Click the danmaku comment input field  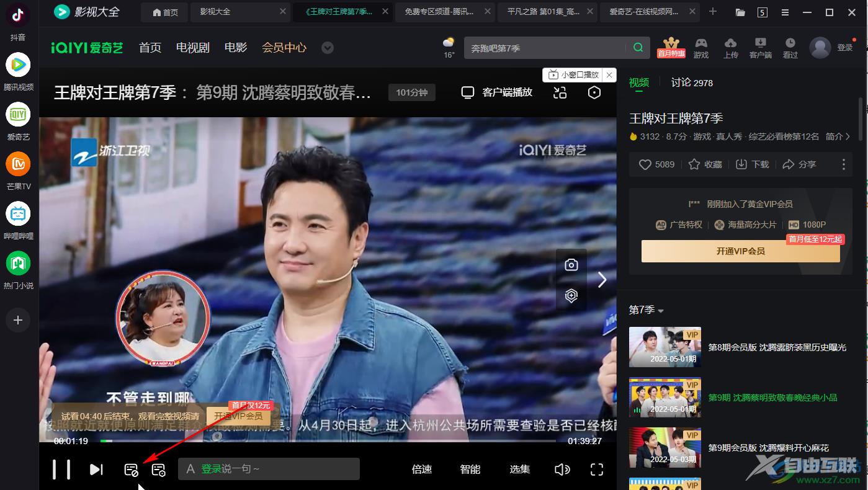pyautogui.click(x=269, y=469)
